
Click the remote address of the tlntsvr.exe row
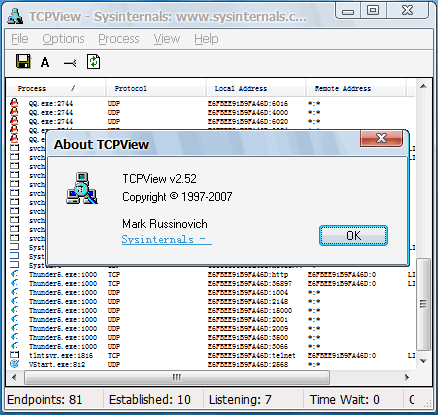(342, 356)
